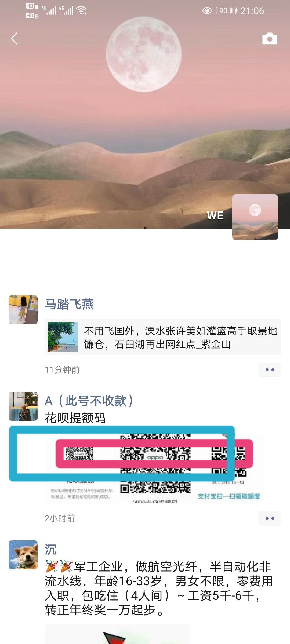Open the image below 沉's post
The height and width of the screenshot is (644, 290).
click(x=117, y=634)
